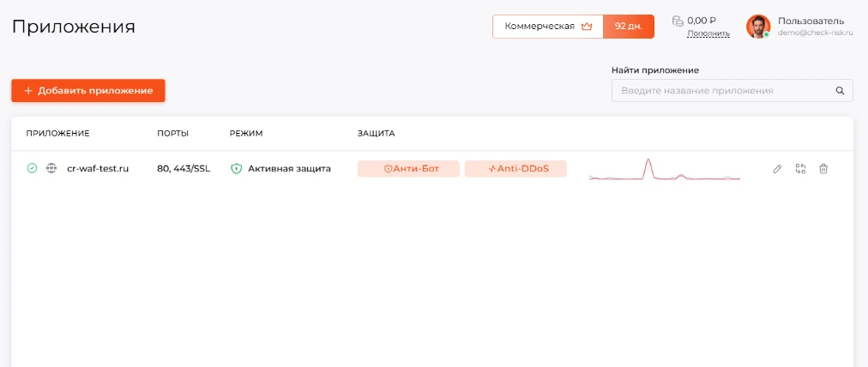Click the green status check icon
The height and width of the screenshot is (367, 868).
[32, 168]
